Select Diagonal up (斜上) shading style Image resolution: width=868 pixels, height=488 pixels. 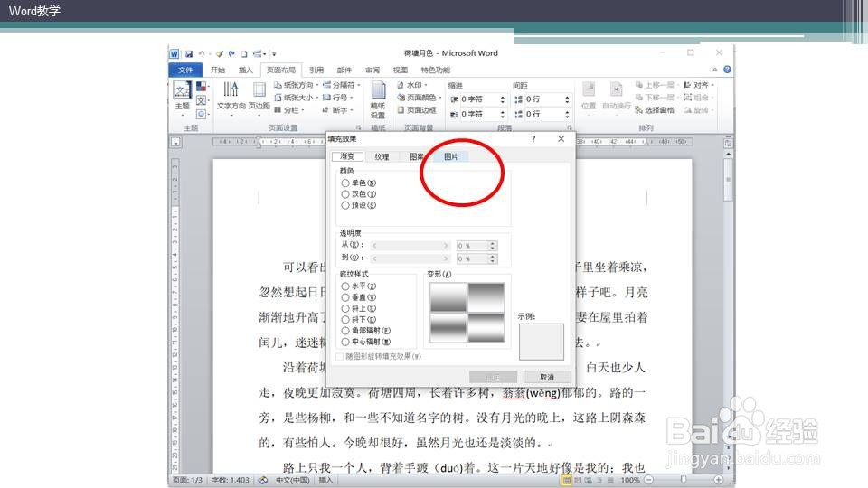(344, 308)
